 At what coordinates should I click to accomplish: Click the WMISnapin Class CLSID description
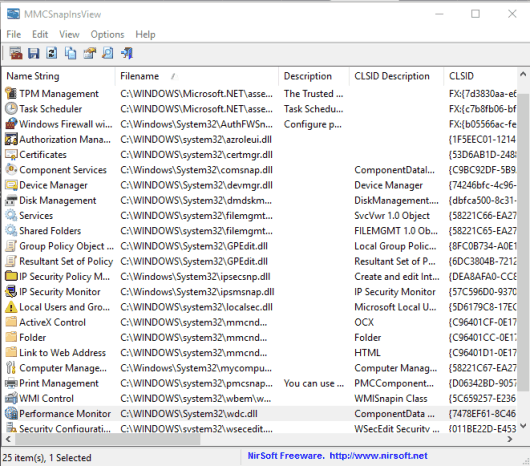(x=391, y=398)
